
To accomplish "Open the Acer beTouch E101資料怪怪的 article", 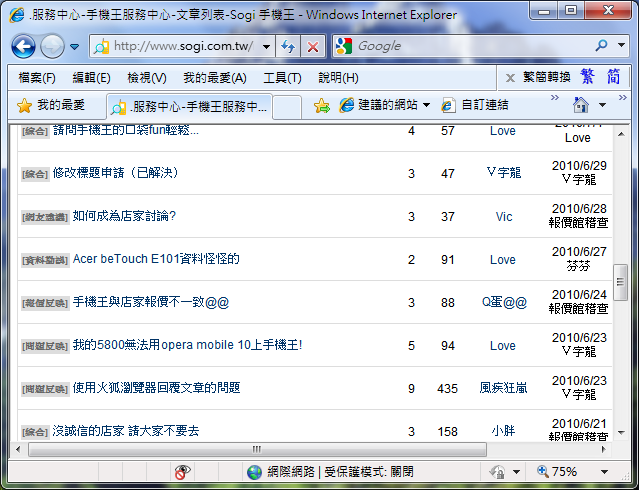I will [156, 259].
